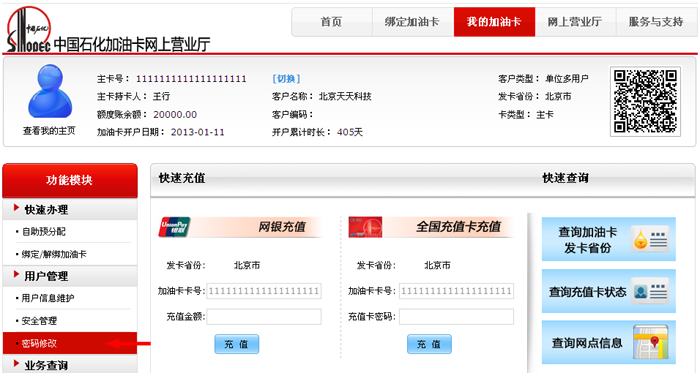700x373 pixels.
Task: Click the red recharge card icon
Action: click(x=365, y=227)
